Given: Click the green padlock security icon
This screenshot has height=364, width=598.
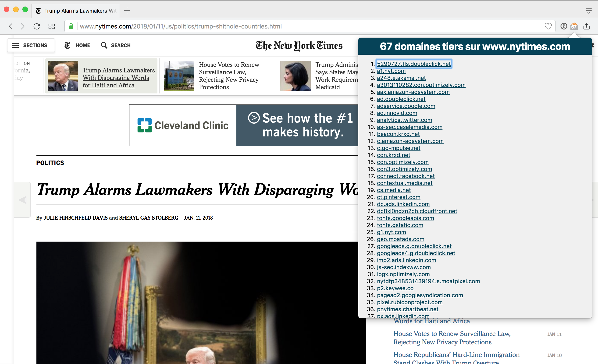Looking at the screenshot, I should 71,26.
